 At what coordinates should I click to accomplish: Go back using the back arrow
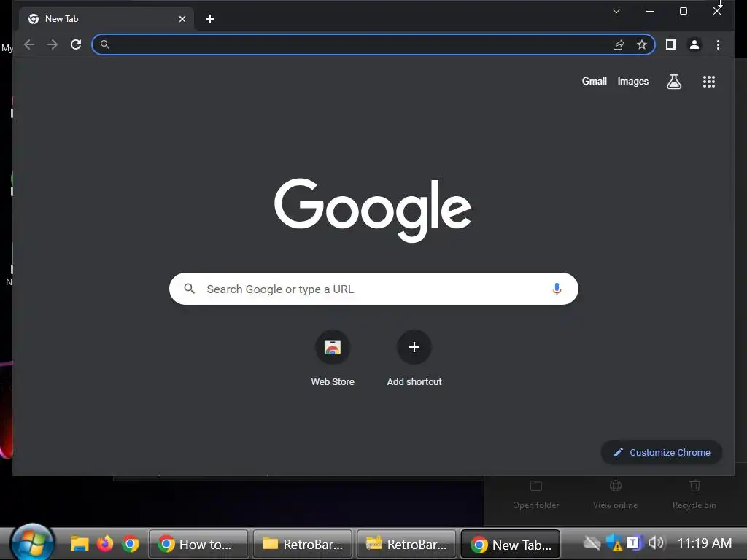click(x=29, y=44)
